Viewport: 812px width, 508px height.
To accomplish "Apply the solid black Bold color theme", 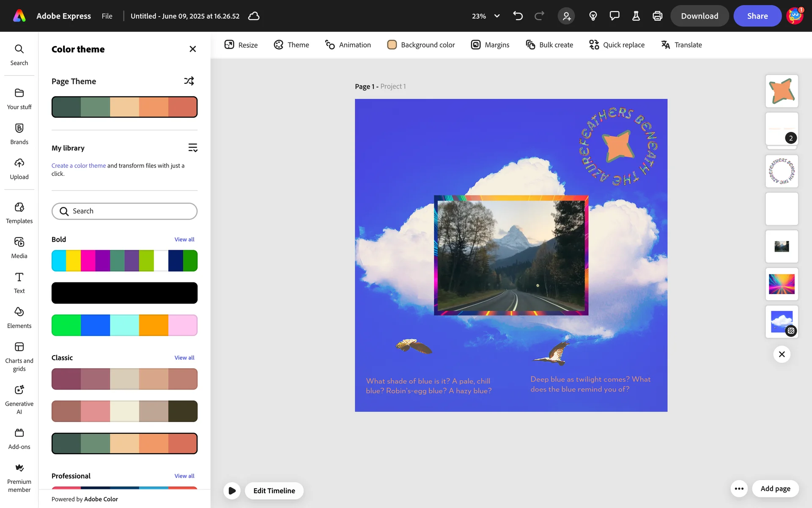I will (x=124, y=293).
